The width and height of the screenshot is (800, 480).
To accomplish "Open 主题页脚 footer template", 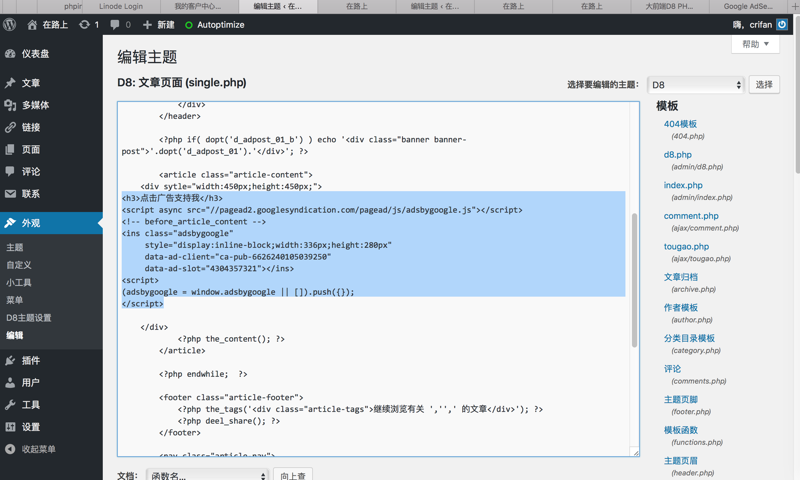I will tap(681, 399).
